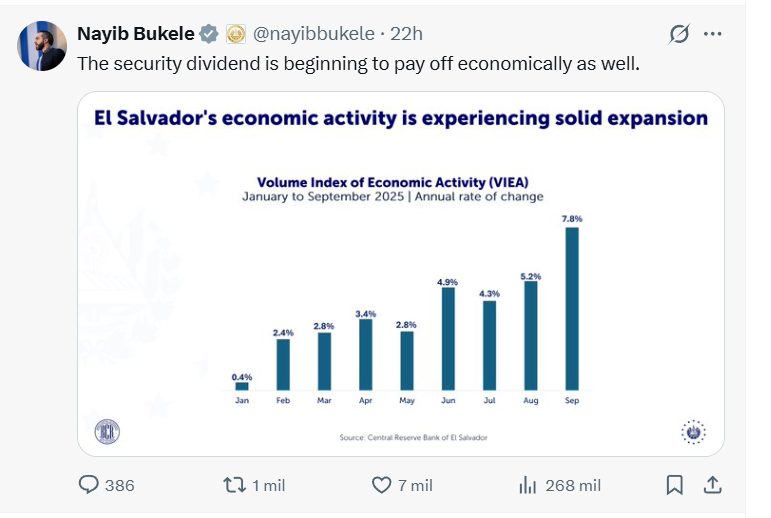Click the Jan 0.4% bar in chart
Image resolution: width=771 pixels, height=518 pixels.
[x=242, y=386]
